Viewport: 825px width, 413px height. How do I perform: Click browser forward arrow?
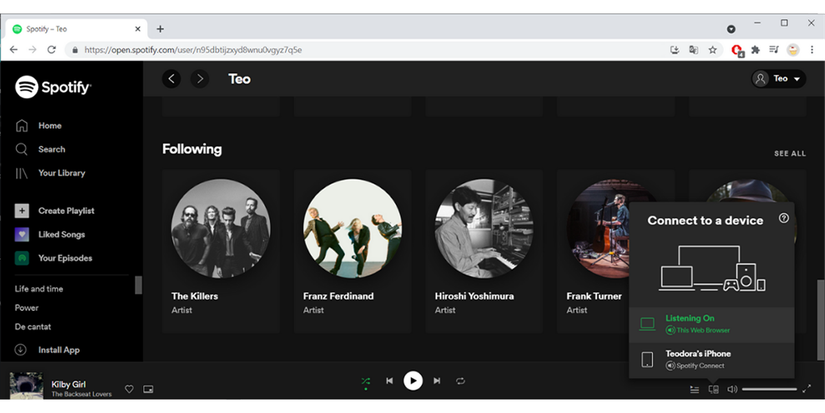click(33, 50)
